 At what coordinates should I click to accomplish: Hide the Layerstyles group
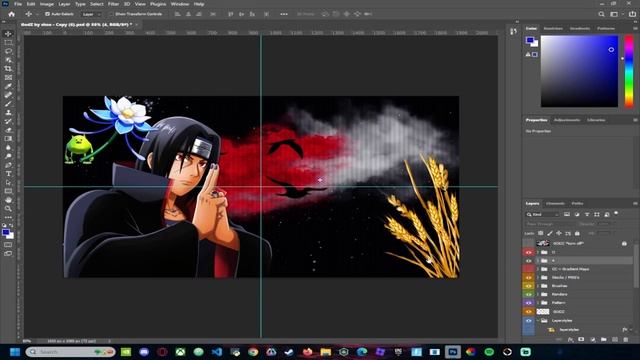[x=529, y=321]
